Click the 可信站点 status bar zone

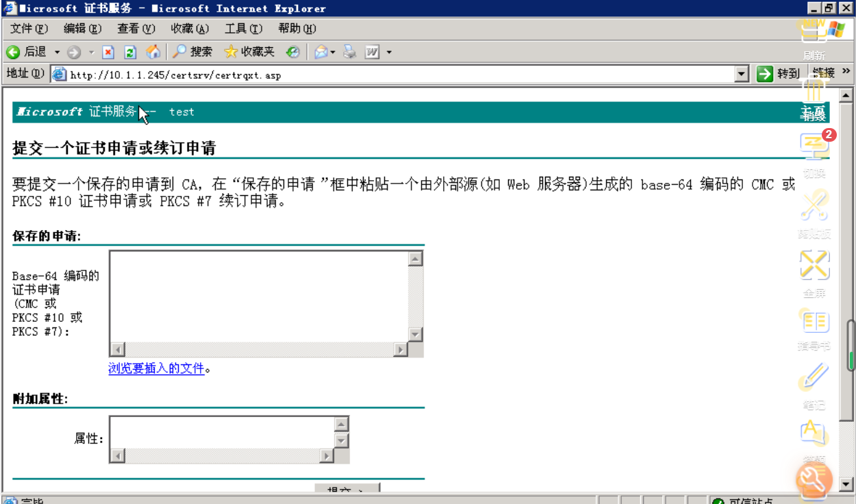point(744,501)
